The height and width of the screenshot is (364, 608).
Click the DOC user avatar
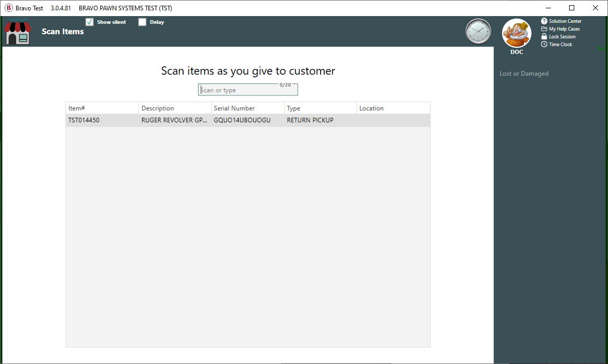(517, 33)
